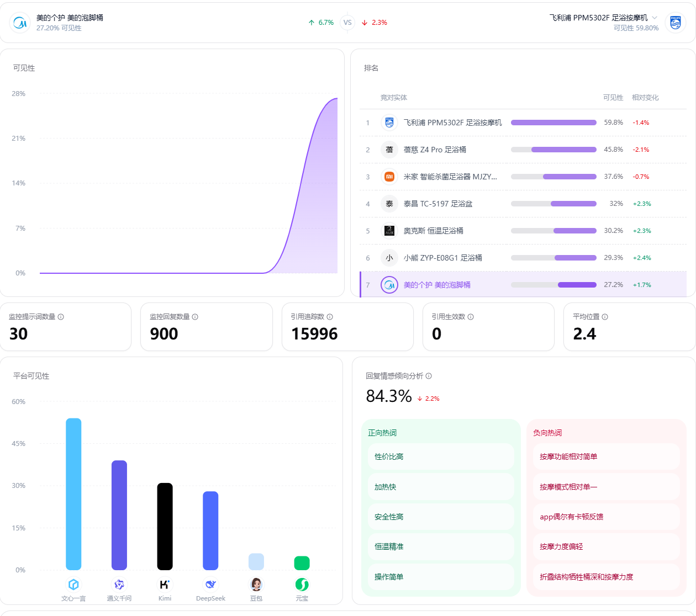Viewport: 696px width, 616px height.
Task: Click the 通义千问 bar in platform chart
Action: click(x=119, y=515)
